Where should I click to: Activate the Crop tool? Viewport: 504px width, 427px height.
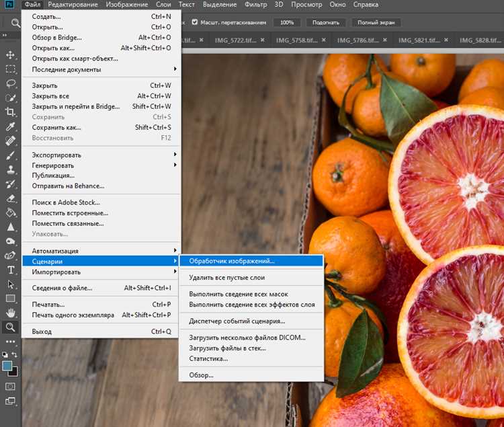tap(10, 112)
